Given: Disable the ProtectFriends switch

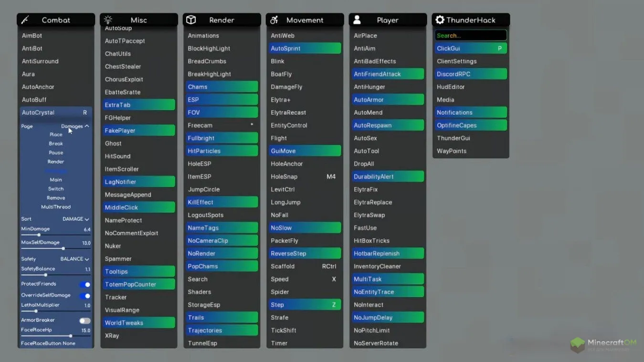Looking at the screenshot, I should (x=84, y=285).
